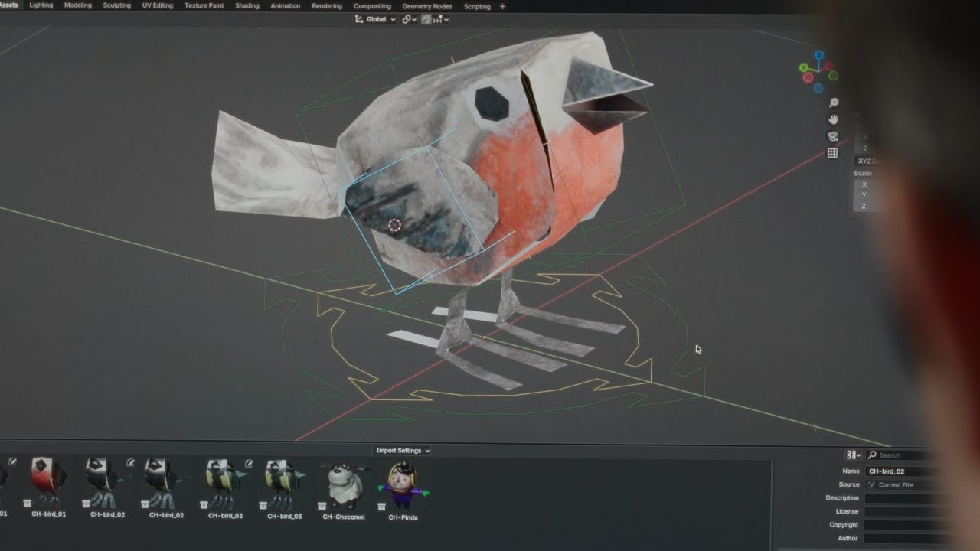Screen dimensions: 980x551
Task: Switch to the Compositing workspace tab
Action: [373, 6]
